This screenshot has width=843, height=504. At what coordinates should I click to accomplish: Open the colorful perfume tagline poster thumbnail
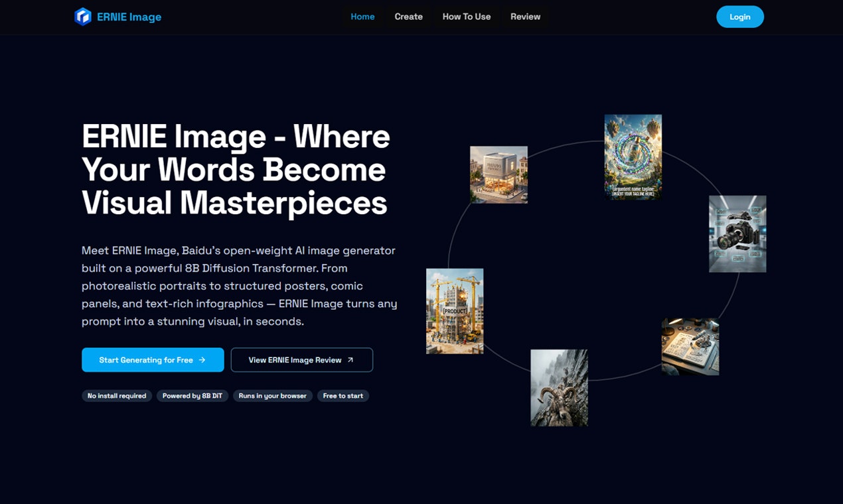click(633, 157)
